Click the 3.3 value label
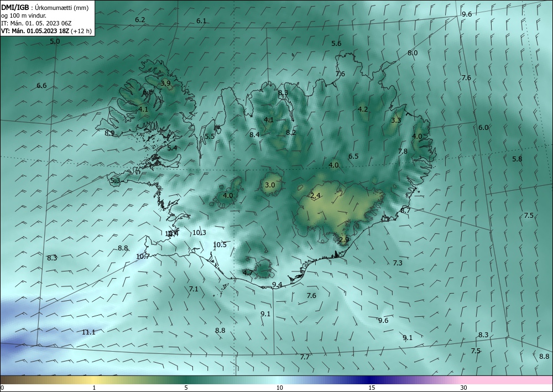The width and height of the screenshot is (553, 392). pos(396,120)
